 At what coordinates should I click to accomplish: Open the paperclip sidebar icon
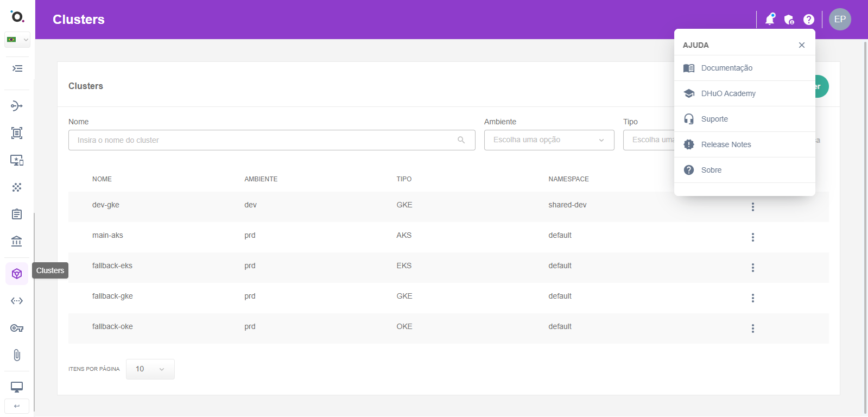coord(17,355)
